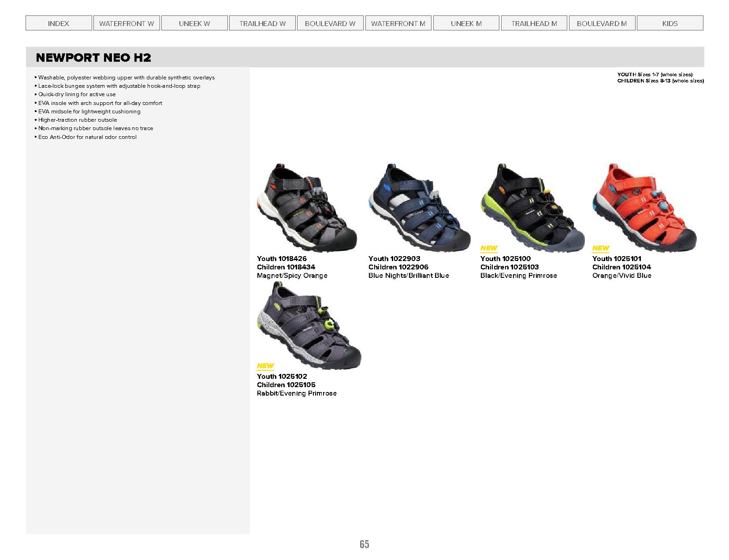This screenshot has width=729, height=560.
Task: Open the INDEX tab
Action: (59, 23)
